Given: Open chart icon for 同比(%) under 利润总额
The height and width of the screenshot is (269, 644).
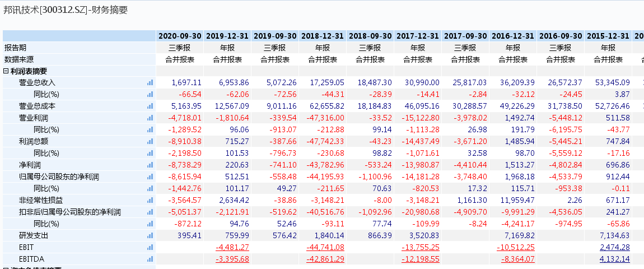Looking at the screenshot, I should [x=150, y=154].
